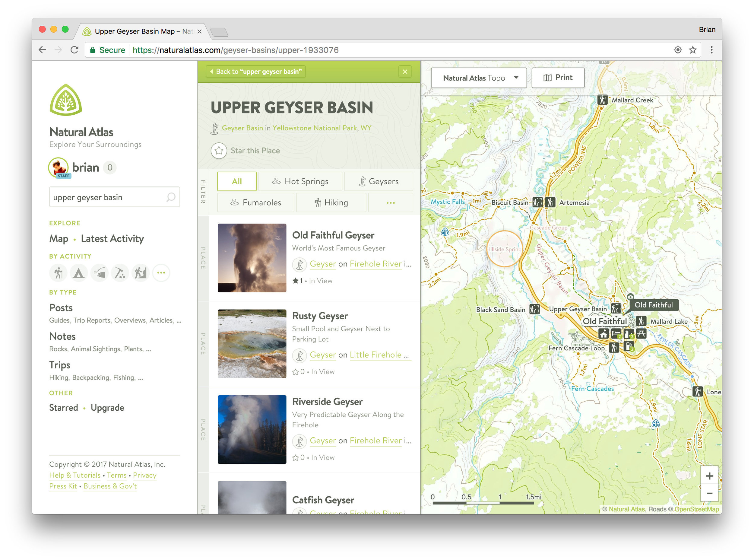The height and width of the screenshot is (560, 754).
Task: Open the Old Faithful Geyser thumbnail
Action: click(252, 258)
